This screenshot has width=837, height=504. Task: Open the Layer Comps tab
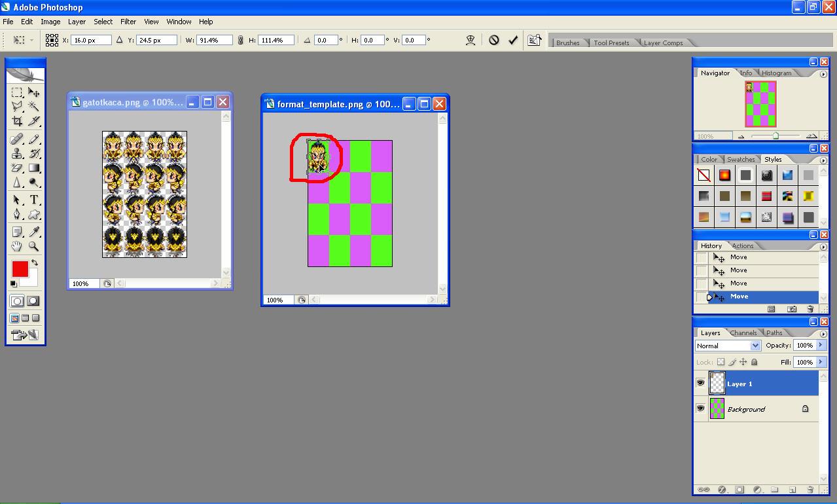tap(663, 43)
